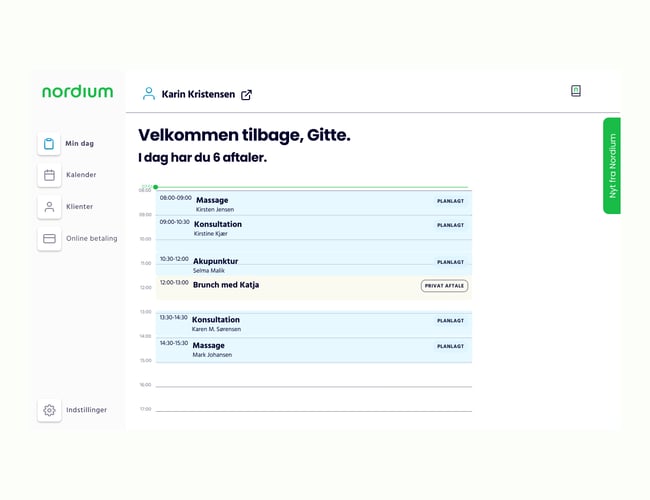
Task: Click the user profile icon beside Karin Kristensen
Action: pos(148,94)
